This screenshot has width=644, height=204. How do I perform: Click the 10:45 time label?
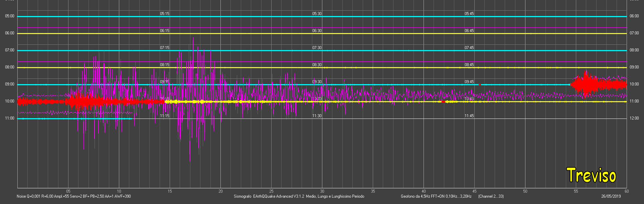click(469, 99)
